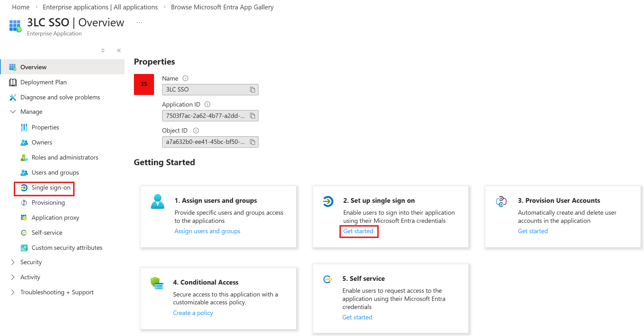Click the Properties bars icon in sidebar
Viewport: 644px width, 336px height.
[24, 127]
